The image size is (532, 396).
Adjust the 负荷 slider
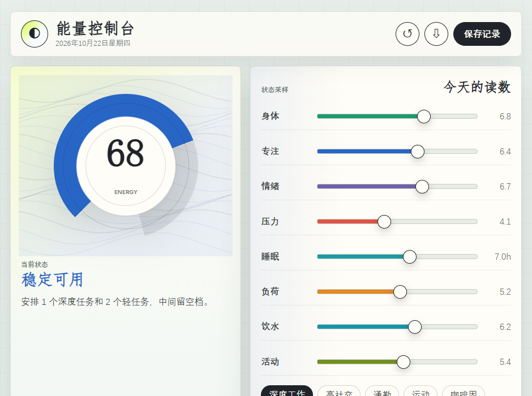click(x=397, y=292)
